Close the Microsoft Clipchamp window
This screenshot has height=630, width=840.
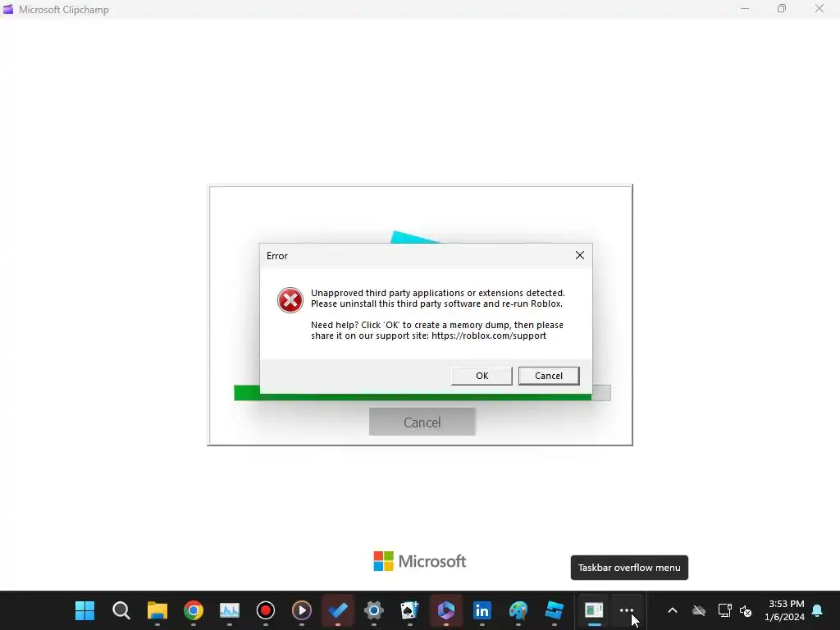click(x=819, y=8)
